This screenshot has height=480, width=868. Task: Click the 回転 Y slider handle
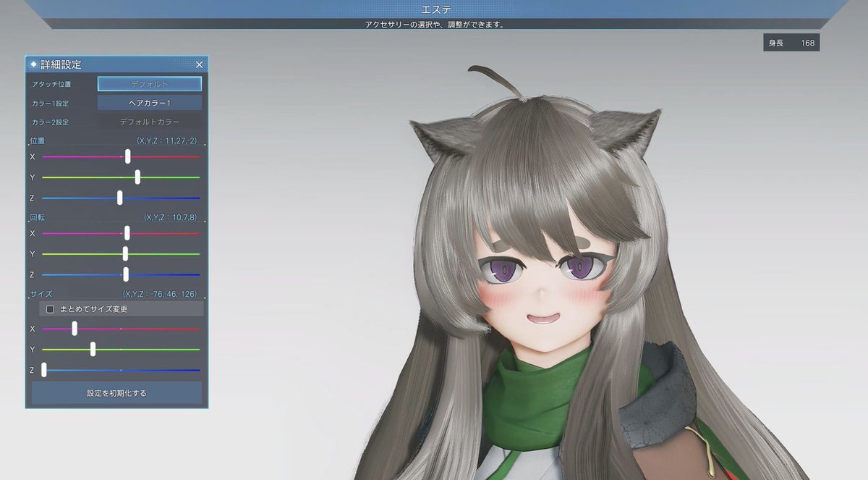click(x=126, y=254)
